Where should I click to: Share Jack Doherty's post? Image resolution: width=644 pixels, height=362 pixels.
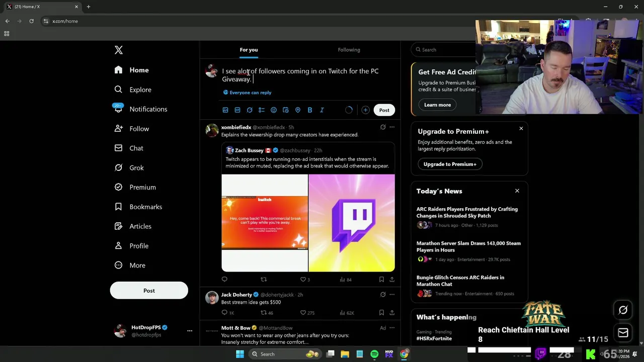[x=392, y=313]
